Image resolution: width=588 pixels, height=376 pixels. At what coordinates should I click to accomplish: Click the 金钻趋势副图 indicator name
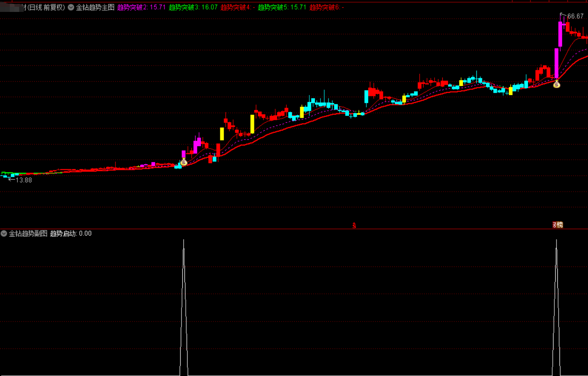pos(28,233)
